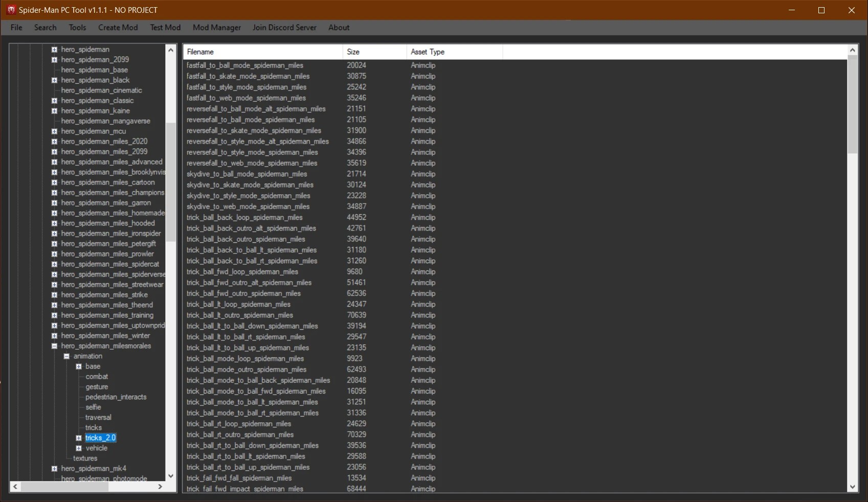This screenshot has height=502, width=868.
Task: Minimize the Spider-Man PC Tool window
Action: (792, 10)
